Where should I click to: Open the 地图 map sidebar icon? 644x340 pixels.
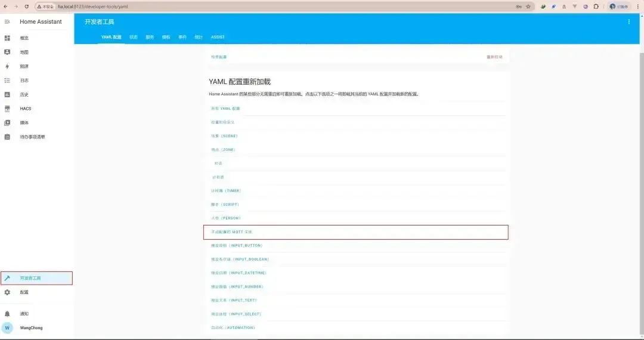tap(7, 52)
